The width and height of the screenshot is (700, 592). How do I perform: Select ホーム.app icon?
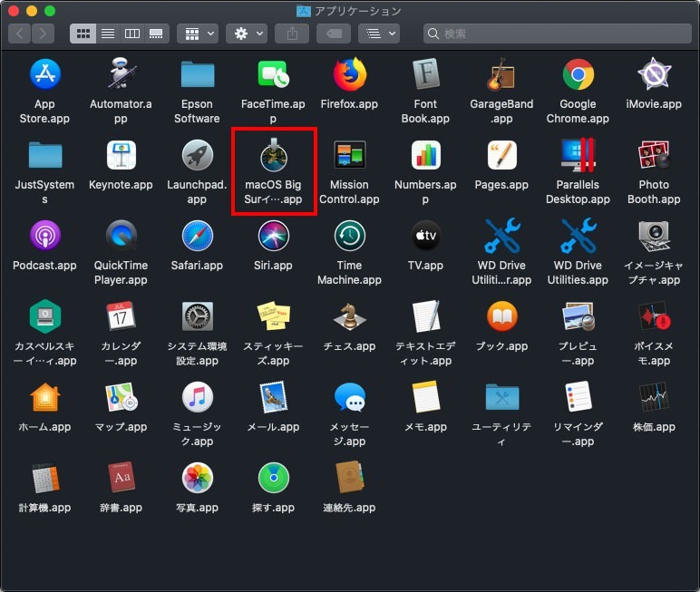pyautogui.click(x=44, y=397)
